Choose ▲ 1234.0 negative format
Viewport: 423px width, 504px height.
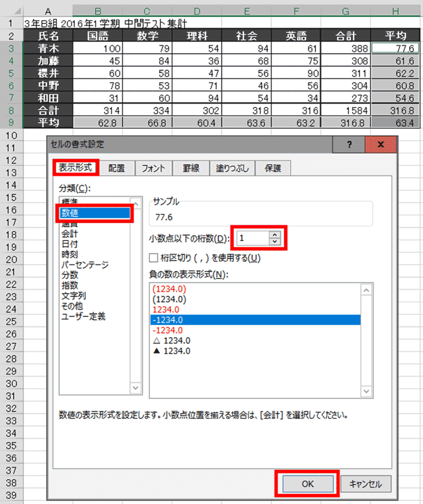[x=255, y=351]
